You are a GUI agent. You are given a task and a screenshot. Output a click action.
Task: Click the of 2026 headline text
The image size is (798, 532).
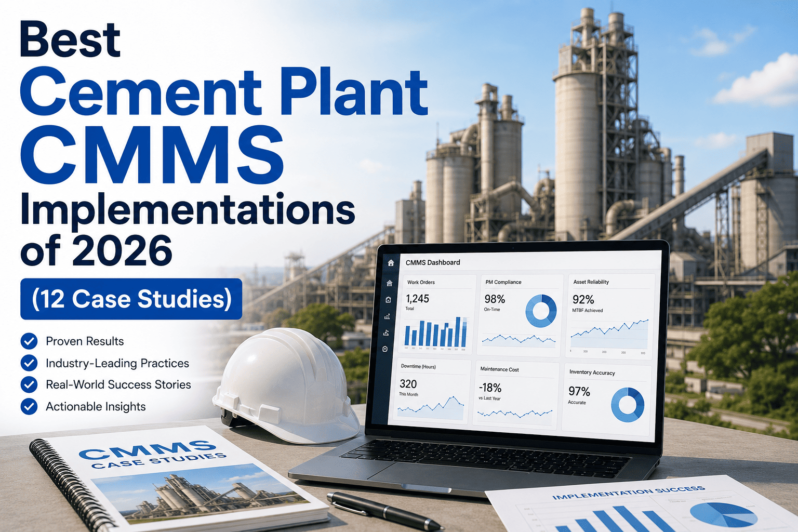pos(96,250)
